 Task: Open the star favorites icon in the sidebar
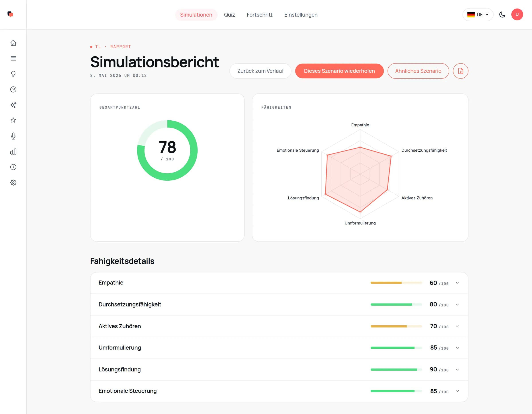(x=13, y=120)
